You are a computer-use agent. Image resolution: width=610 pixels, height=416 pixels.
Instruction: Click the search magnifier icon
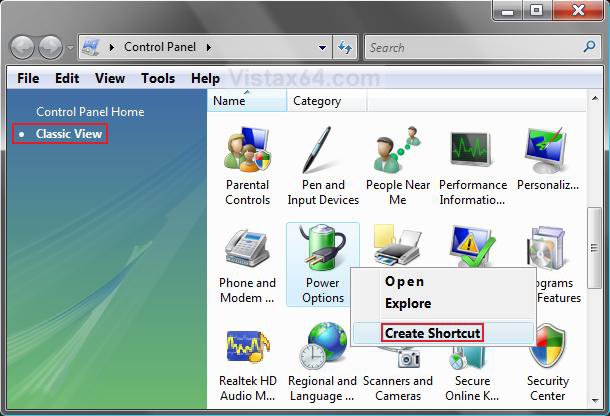[x=589, y=47]
